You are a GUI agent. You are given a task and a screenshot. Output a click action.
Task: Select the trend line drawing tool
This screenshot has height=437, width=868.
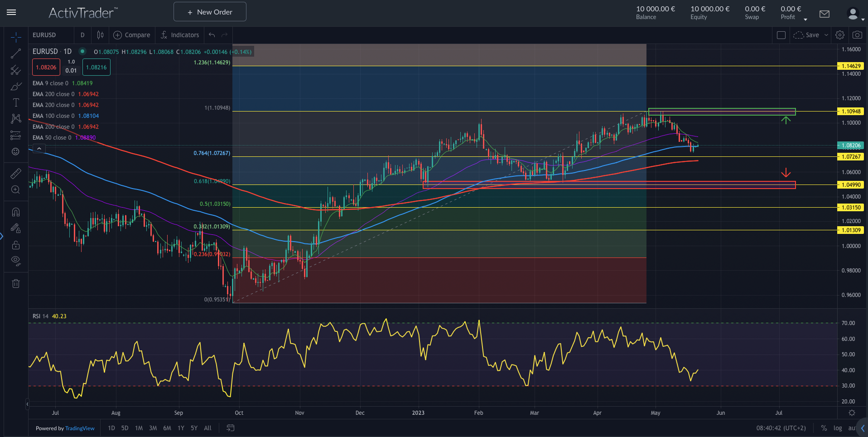tap(16, 53)
